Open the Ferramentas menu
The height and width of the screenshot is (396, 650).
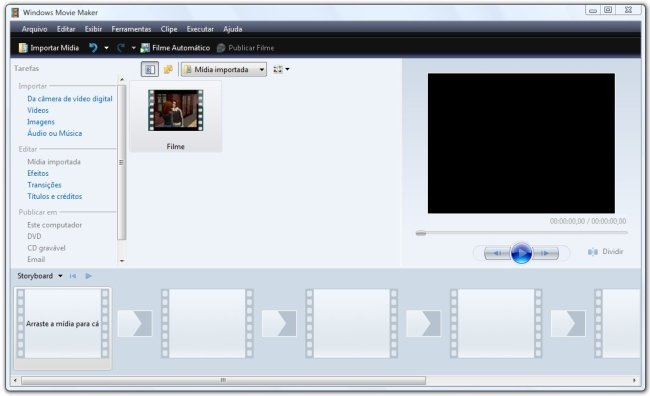pos(131,29)
